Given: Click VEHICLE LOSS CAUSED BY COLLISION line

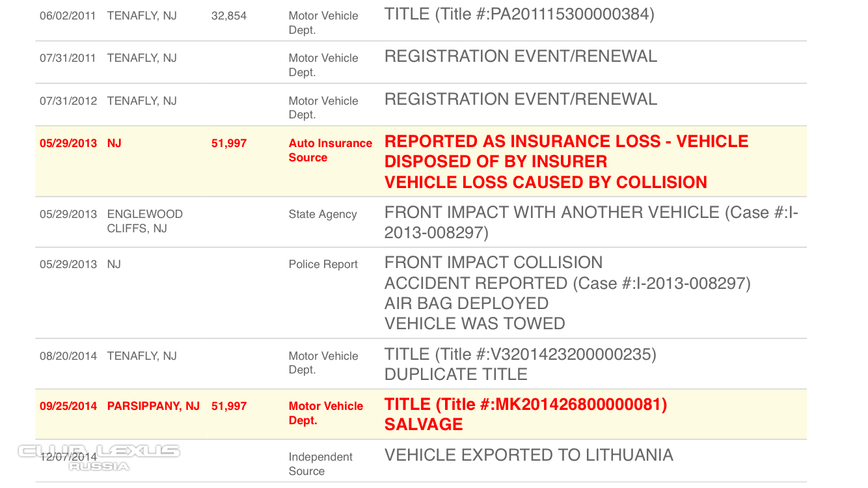Looking at the screenshot, I should (546, 182).
